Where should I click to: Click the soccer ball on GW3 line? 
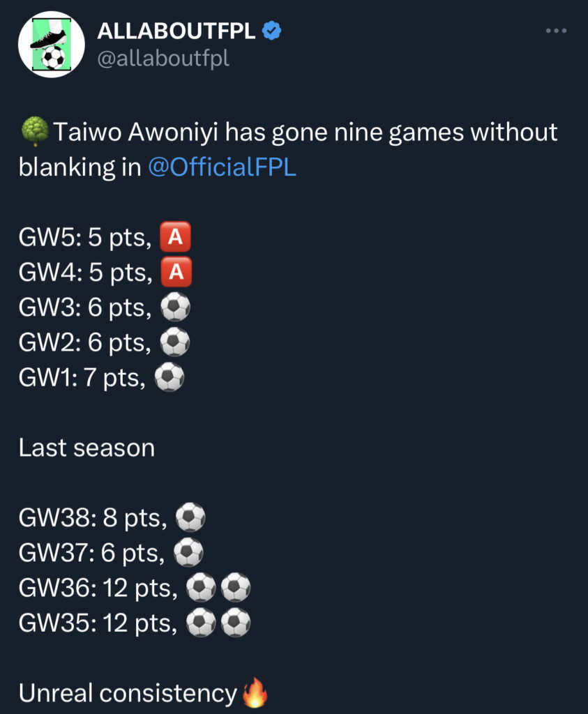click(174, 308)
